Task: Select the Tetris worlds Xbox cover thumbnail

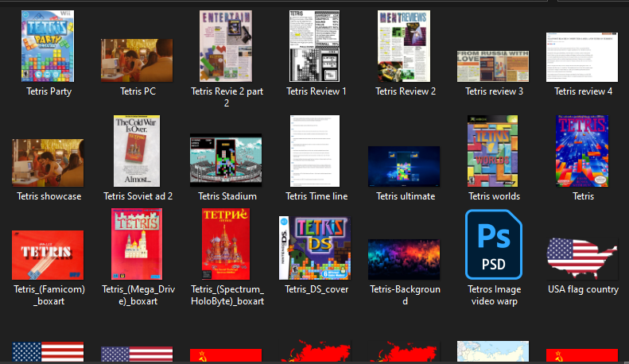Action: pos(492,151)
